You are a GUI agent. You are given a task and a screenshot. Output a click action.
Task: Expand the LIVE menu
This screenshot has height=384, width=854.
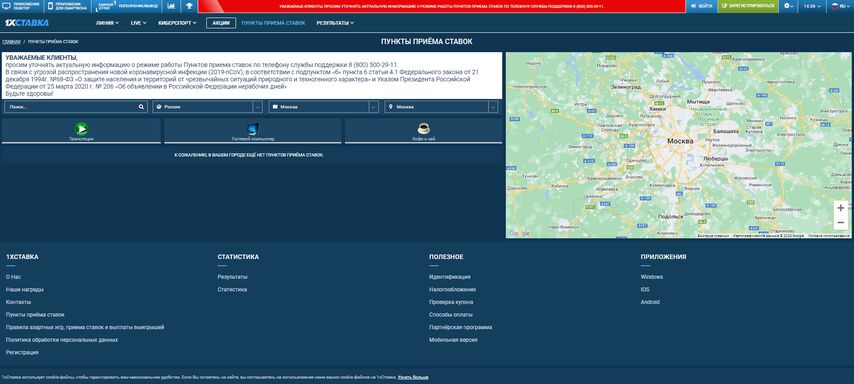pyautogui.click(x=138, y=23)
